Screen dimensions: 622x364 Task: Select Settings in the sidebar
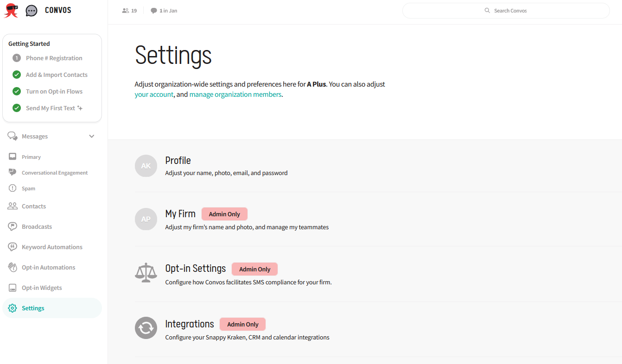(52, 308)
